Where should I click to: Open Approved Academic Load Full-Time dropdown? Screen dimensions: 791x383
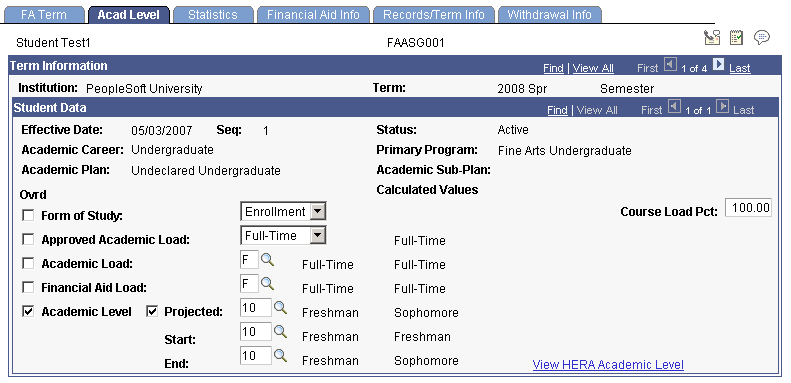pos(284,235)
